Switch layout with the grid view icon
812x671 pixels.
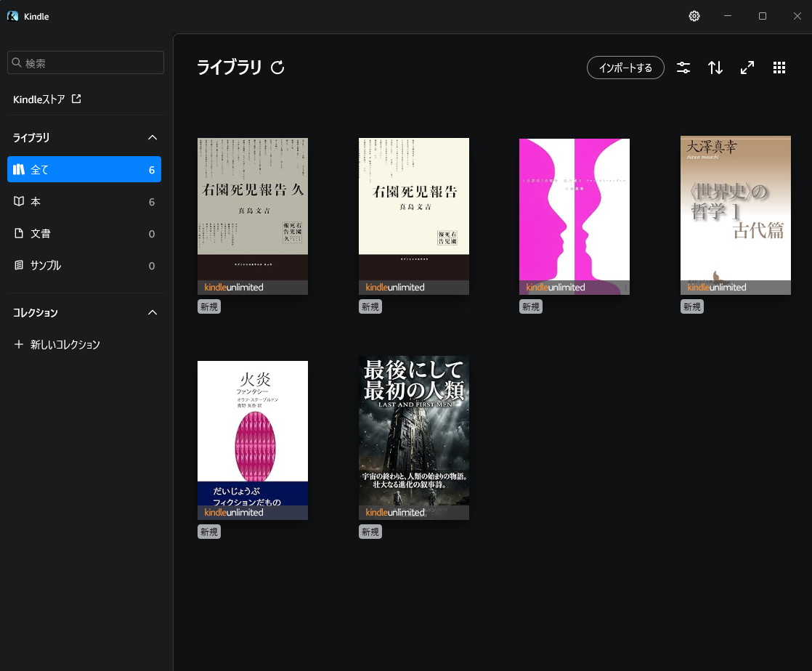779,68
